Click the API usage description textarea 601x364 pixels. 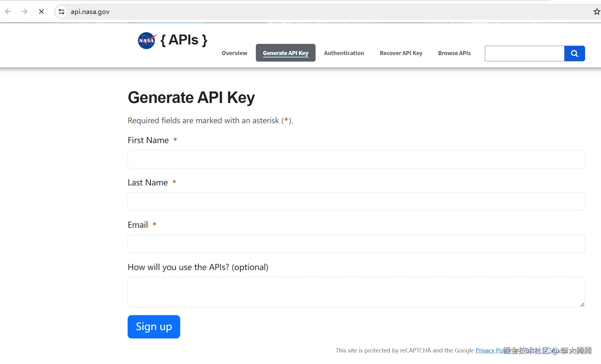356,292
